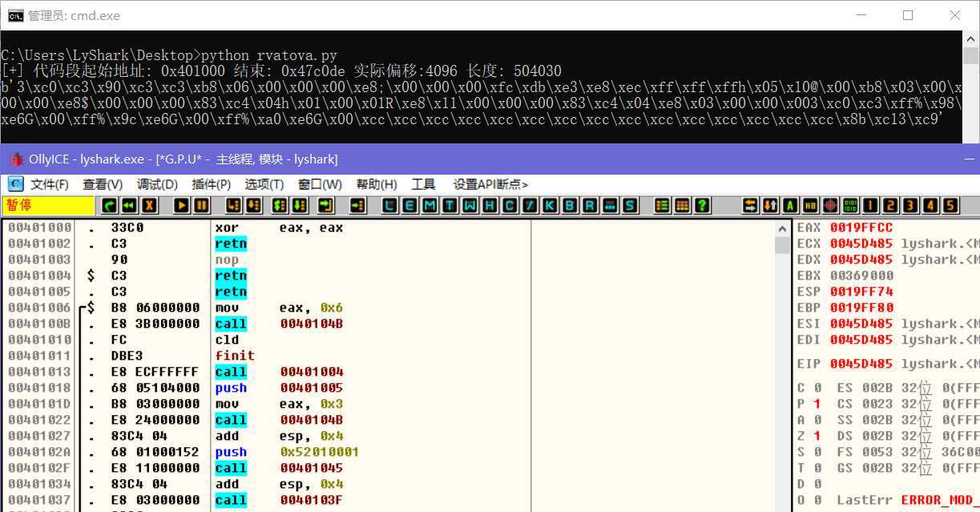The width and height of the screenshot is (980, 512).
Task: Show the Executable modules window (E icon)
Action: click(x=410, y=206)
